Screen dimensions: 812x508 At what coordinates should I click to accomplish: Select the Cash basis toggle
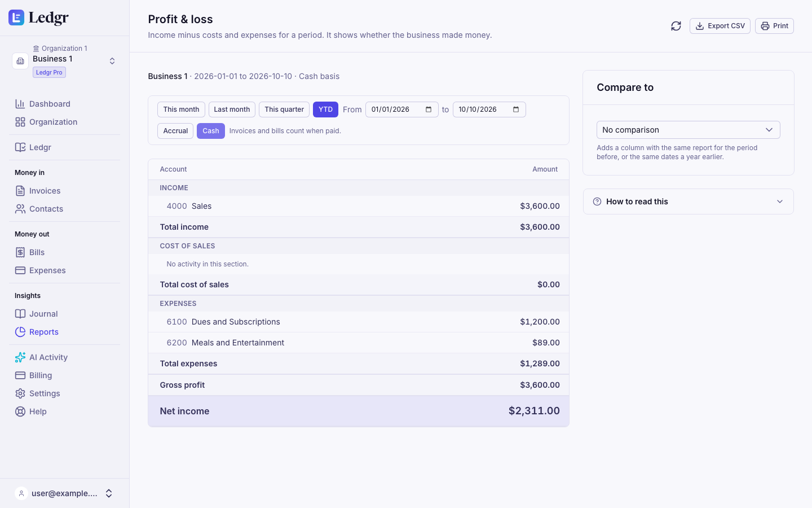click(211, 131)
